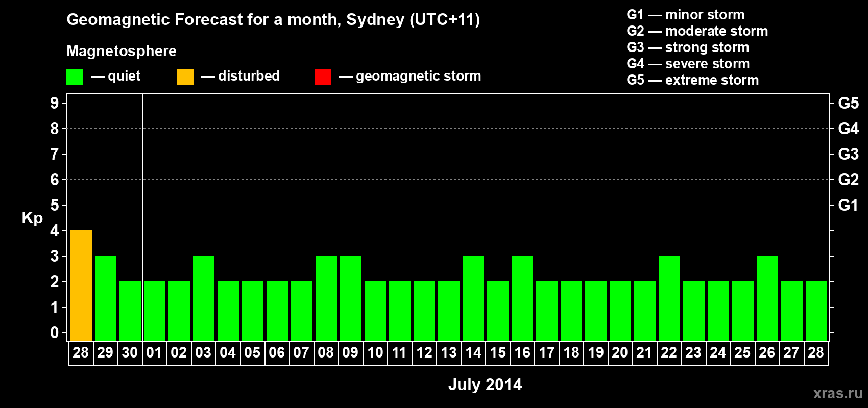The height and width of the screenshot is (408, 868).
Task: Click the date label '15' on the axis
Action: (498, 352)
